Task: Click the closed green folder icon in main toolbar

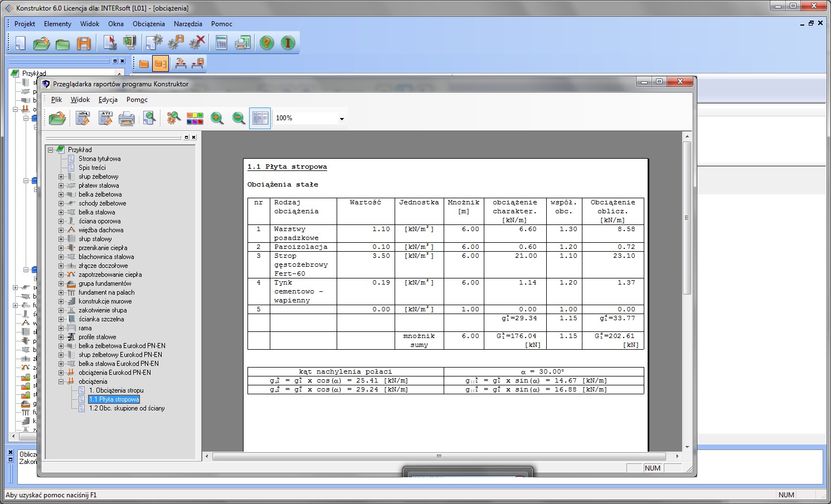Action: 62,43
